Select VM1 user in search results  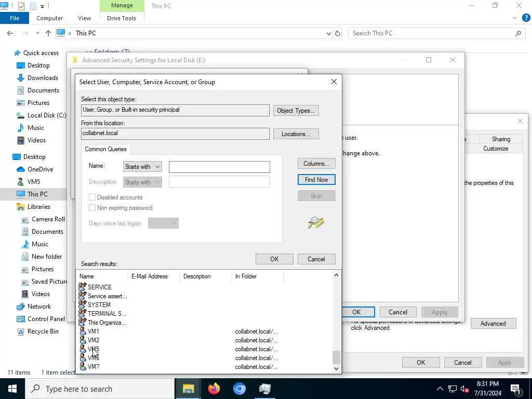tap(94, 331)
